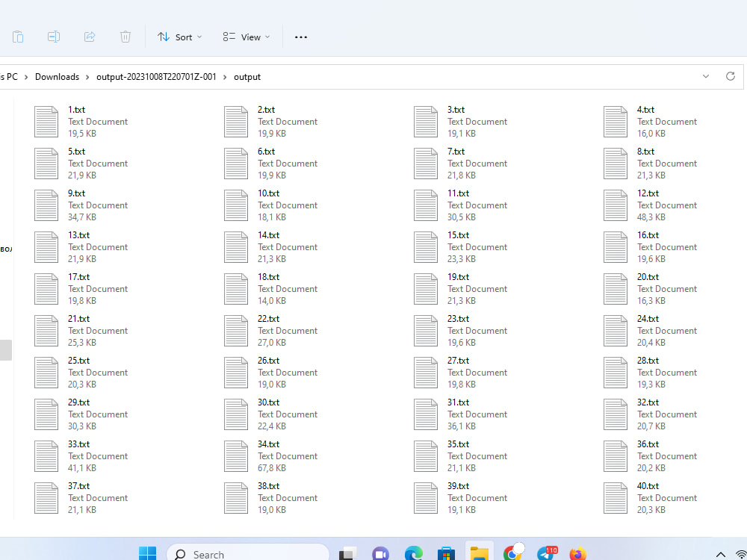Open the Sort dropdown menu
Image resolution: width=747 pixels, height=560 pixels.
tap(179, 37)
